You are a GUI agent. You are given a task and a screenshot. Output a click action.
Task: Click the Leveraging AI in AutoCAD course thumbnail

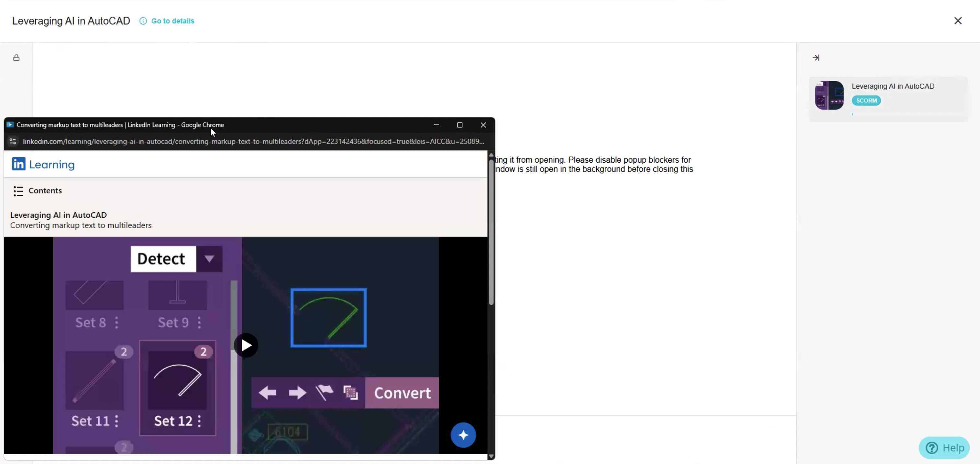point(829,96)
